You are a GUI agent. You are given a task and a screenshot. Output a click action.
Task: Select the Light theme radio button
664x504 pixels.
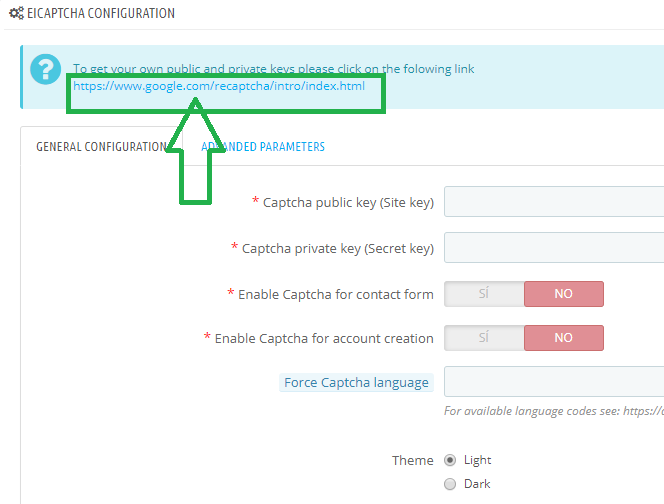(450, 460)
